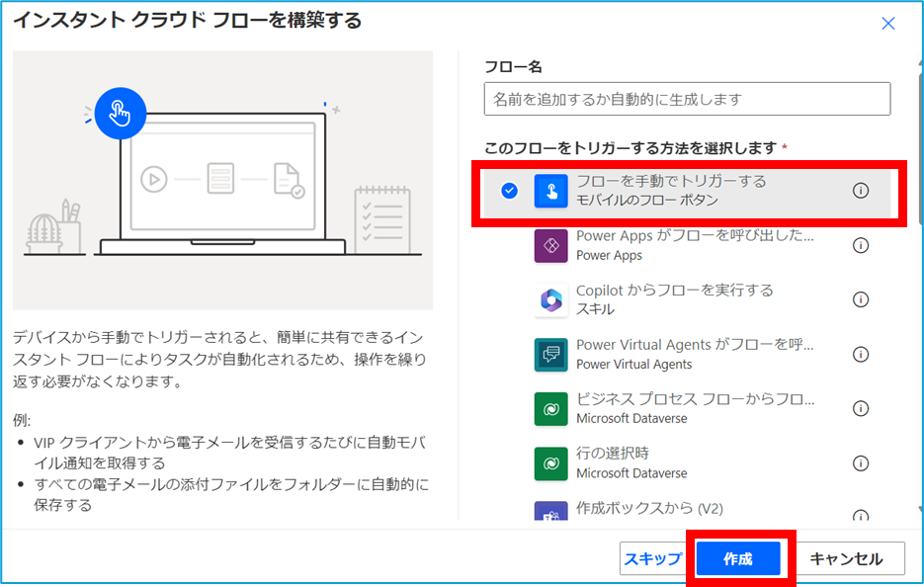Select 作成ボックスから (V2) trigger option
The image size is (924, 587).
[x=687, y=510]
